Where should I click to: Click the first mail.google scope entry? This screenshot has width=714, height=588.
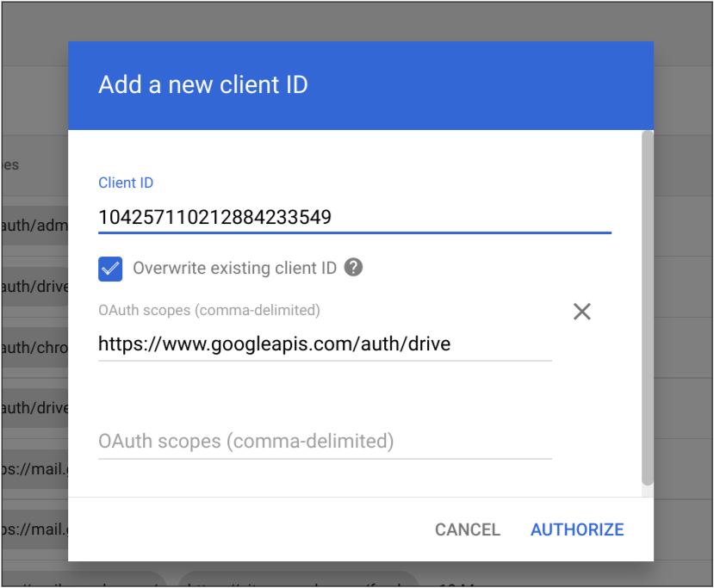point(34,468)
